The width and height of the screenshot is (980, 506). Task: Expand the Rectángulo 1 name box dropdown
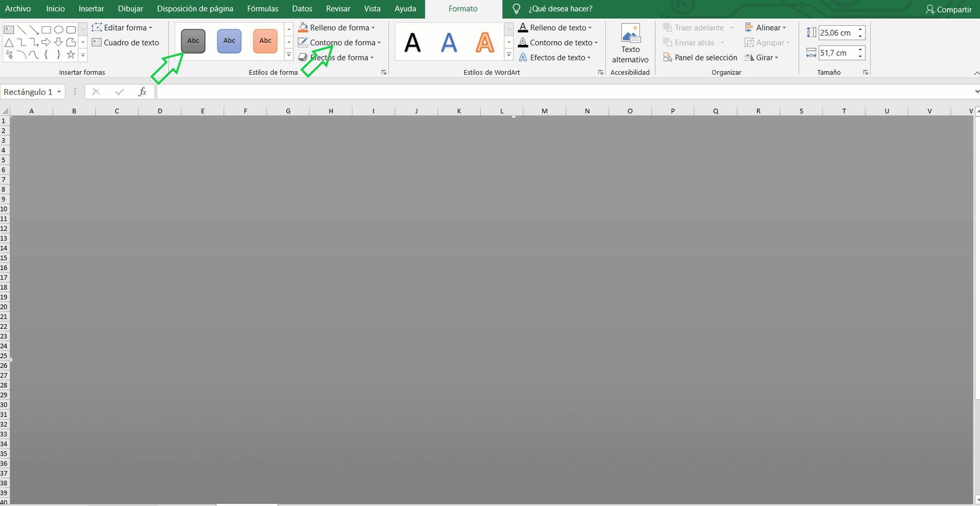(59, 92)
